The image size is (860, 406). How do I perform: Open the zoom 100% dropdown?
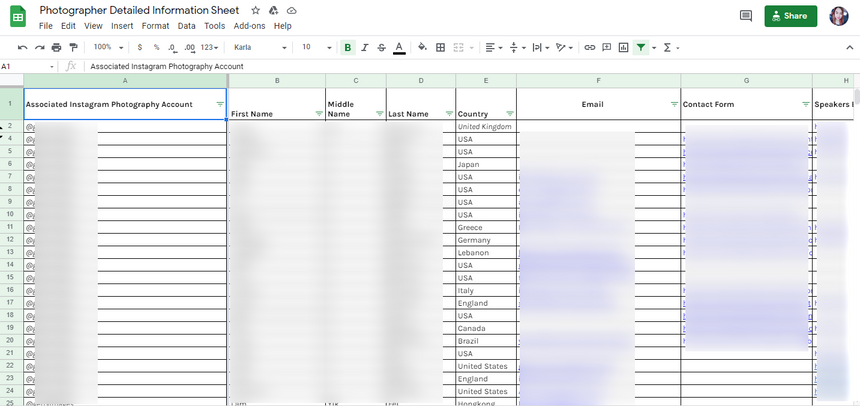(x=107, y=47)
